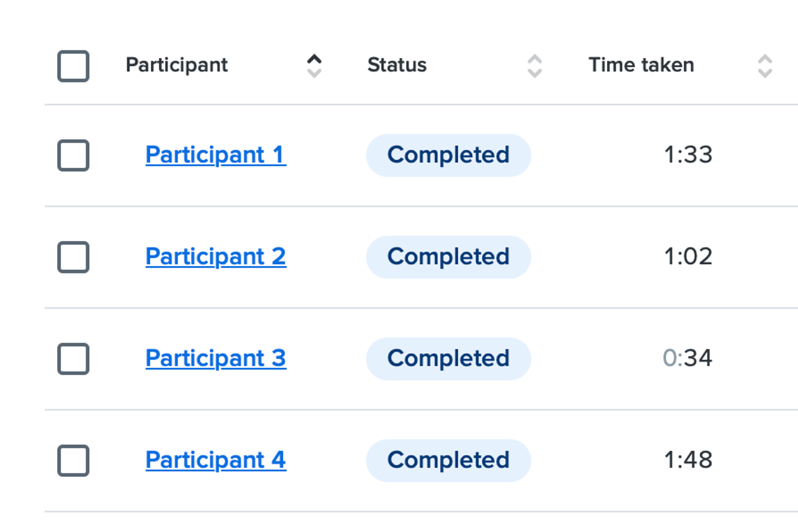Select the Participant 2 row checkbox
The image size is (798, 532).
(73, 257)
